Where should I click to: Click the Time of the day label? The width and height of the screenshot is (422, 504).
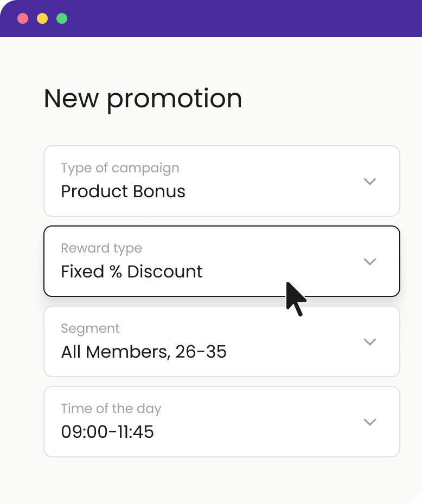coord(111,409)
